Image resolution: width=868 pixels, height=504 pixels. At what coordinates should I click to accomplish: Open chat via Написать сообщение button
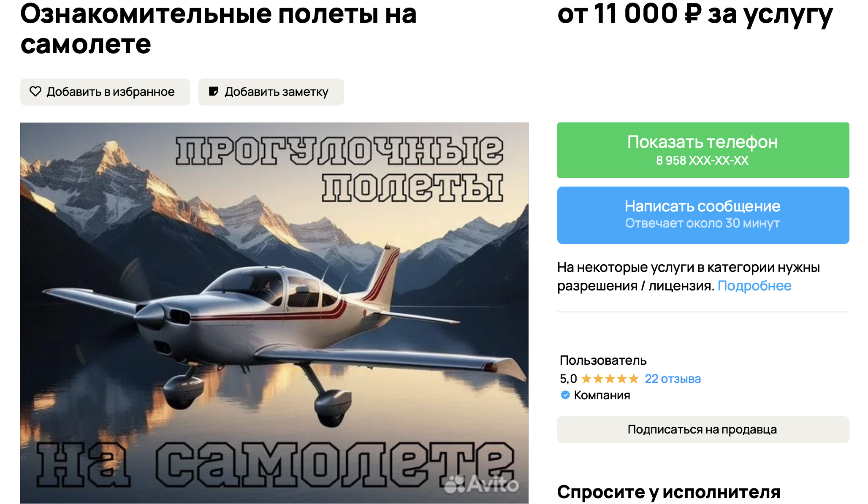coord(703,215)
